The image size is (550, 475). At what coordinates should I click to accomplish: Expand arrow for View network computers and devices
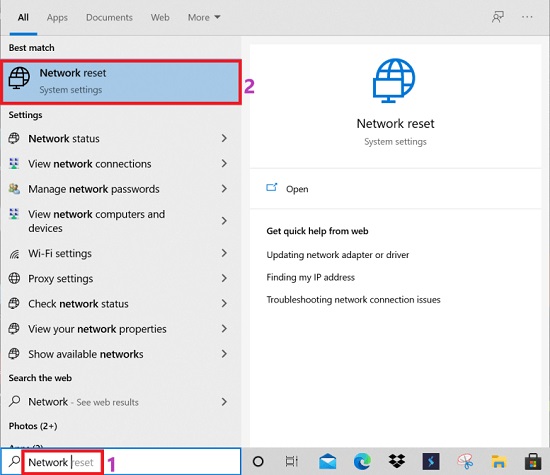pyautogui.click(x=224, y=221)
